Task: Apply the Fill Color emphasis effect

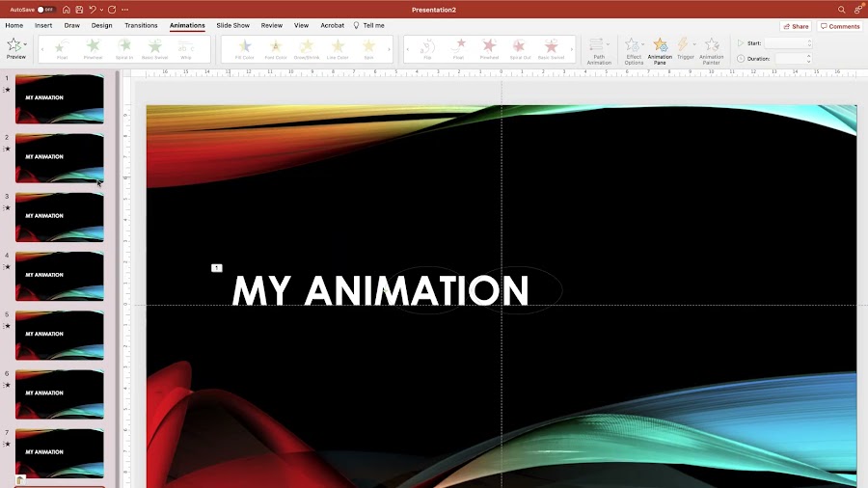Action: pos(244,48)
